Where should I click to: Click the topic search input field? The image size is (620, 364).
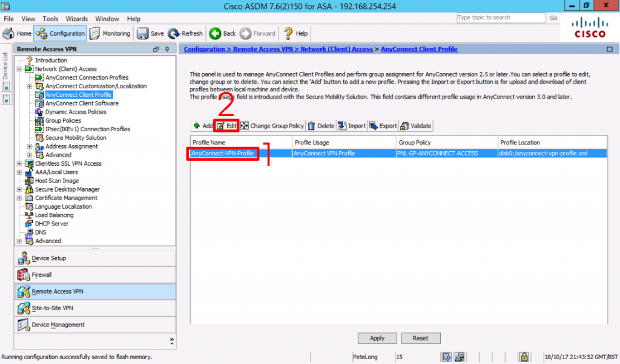tap(501, 18)
